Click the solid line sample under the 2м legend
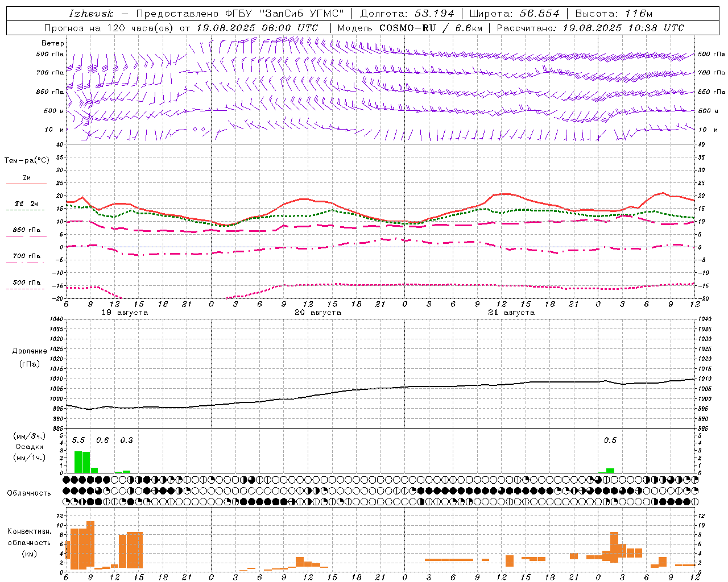The height and width of the screenshot is (582, 728). [26, 184]
